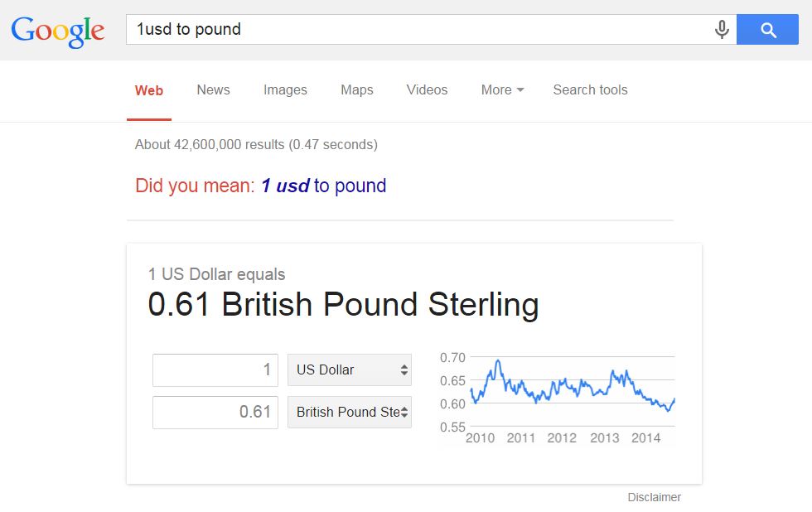
Task: Go to the Videos tab
Action: [x=427, y=90]
